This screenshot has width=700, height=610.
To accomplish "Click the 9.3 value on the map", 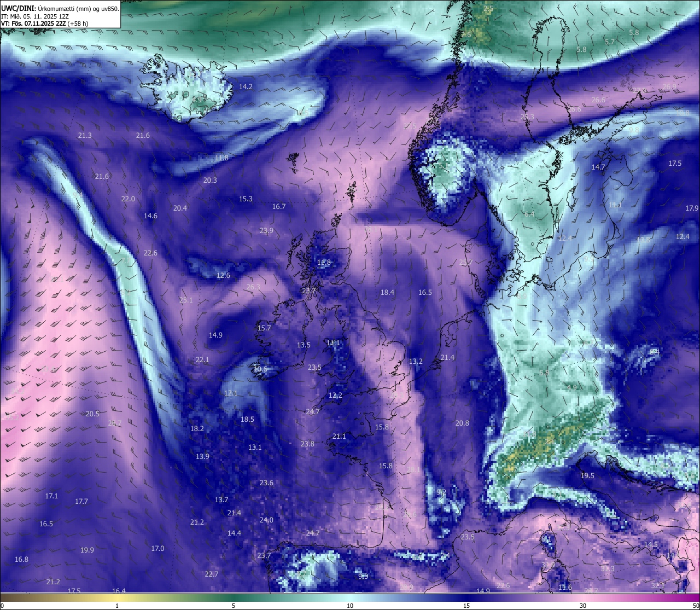I will tap(363, 576).
